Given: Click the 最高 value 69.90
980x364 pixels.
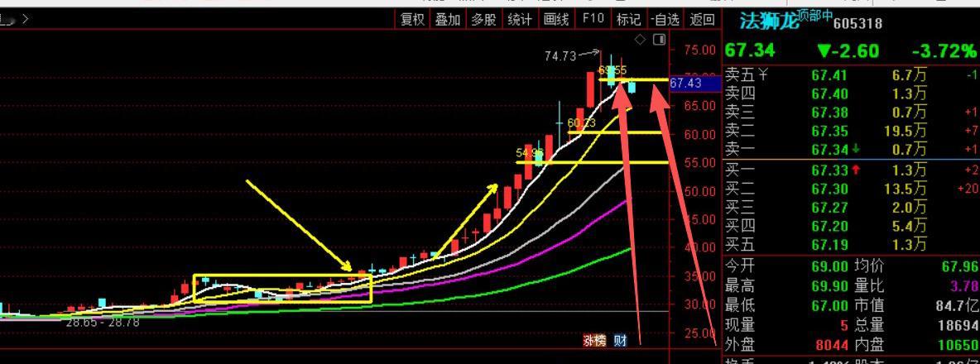Looking at the screenshot, I should click(829, 286).
